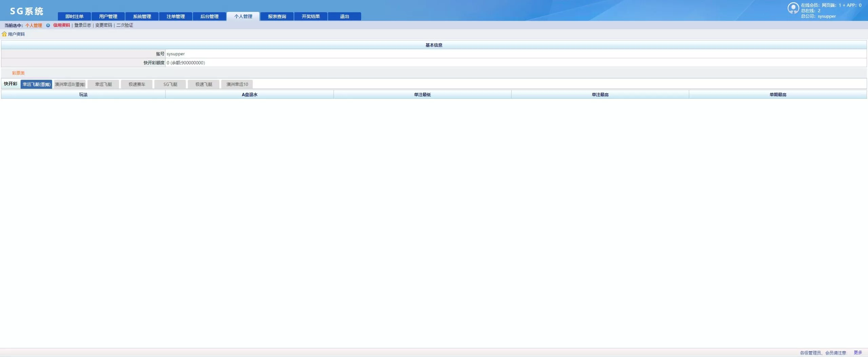868x357 pixels.
Task: Select the 澳洲幸运10 lottery tab
Action: click(237, 84)
